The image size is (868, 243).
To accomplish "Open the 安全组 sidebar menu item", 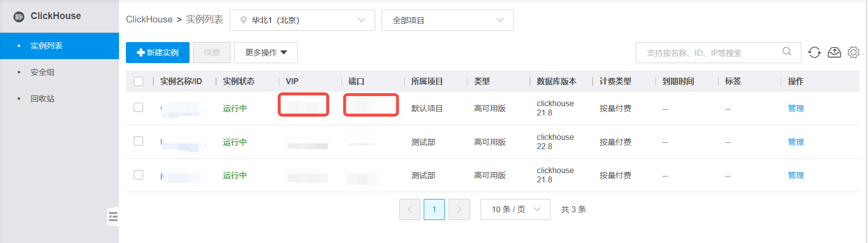I will click(43, 72).
